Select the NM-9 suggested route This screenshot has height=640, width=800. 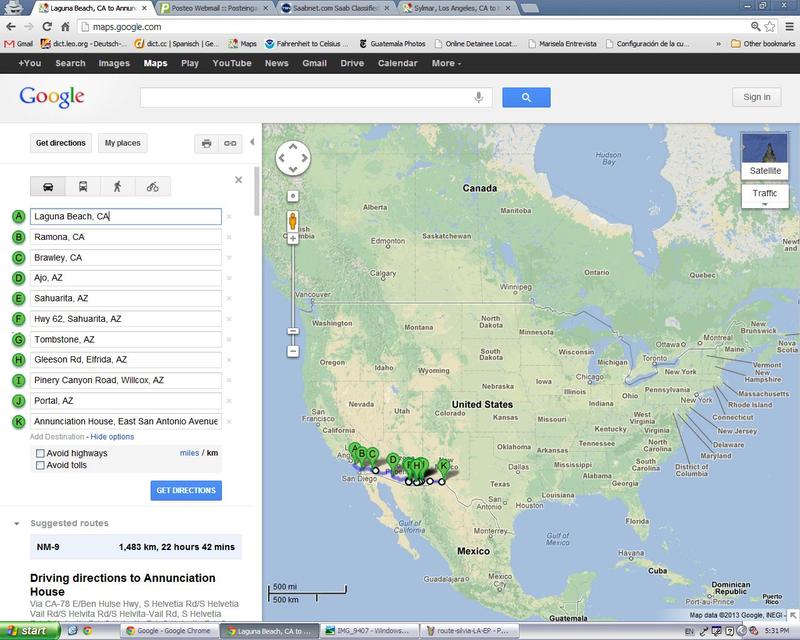click(x=136, y=547)
